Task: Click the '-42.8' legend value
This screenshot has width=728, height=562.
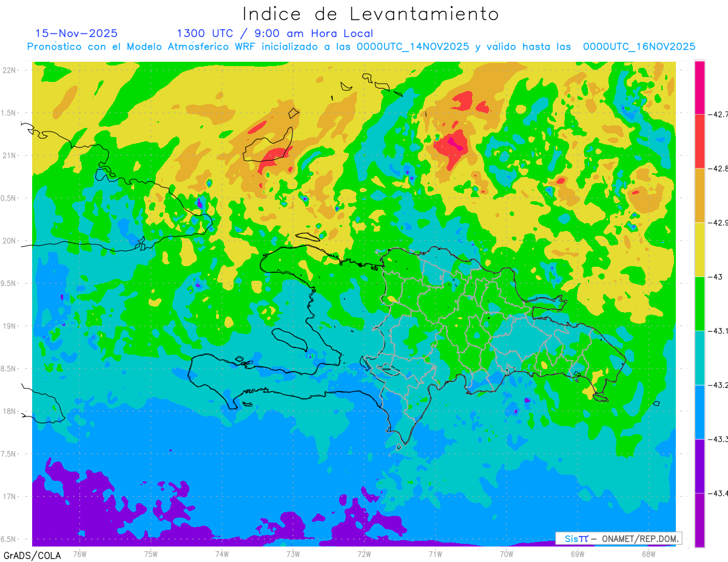Action: [x=718, y=169]
